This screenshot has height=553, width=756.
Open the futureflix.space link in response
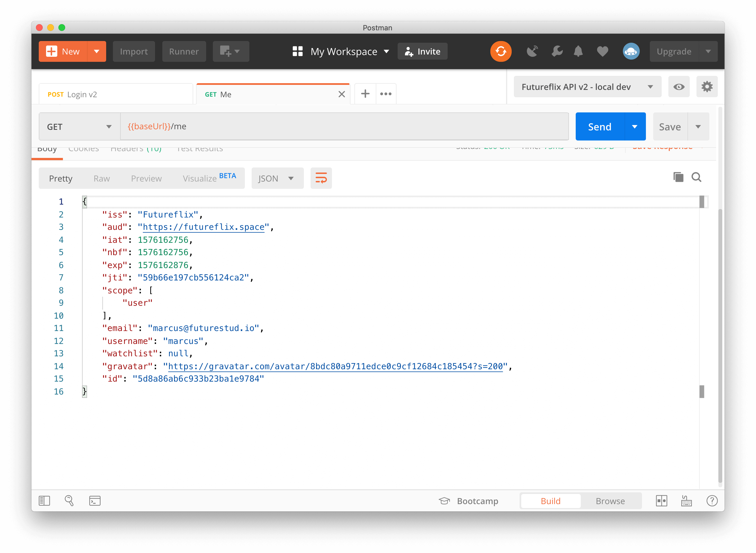203,227
